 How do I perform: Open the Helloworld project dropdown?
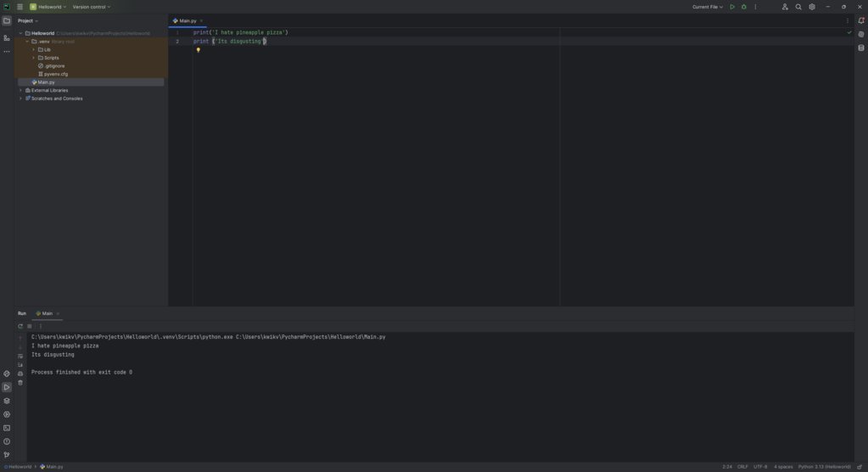(48, 7)
